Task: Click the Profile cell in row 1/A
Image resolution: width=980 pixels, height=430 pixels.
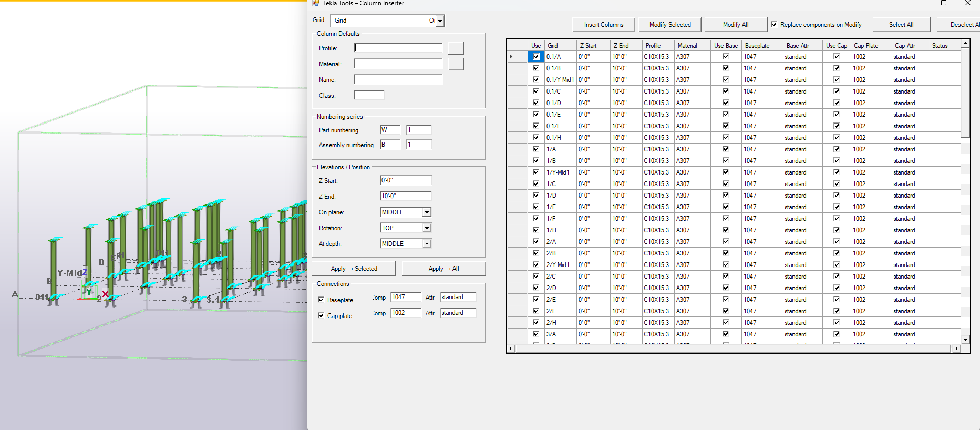Action: point(658,149)
